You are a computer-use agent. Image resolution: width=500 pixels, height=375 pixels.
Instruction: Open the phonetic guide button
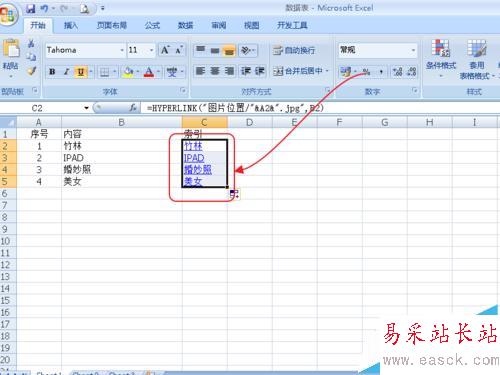click(x=172, y=72)
